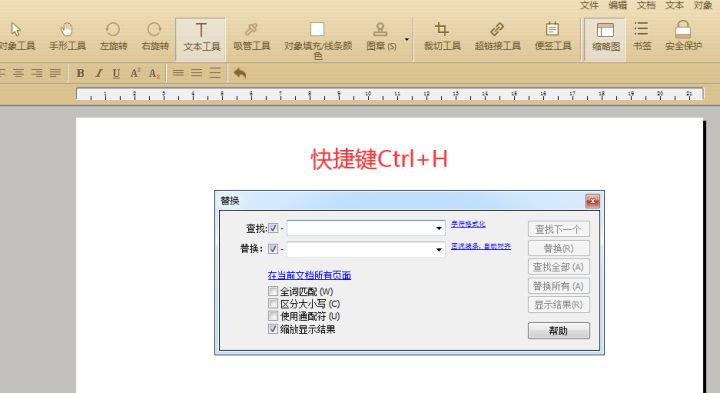Open the blue link beside the 查找 field
The width and height of the screenshot is (720, 393).
[468, 224]
